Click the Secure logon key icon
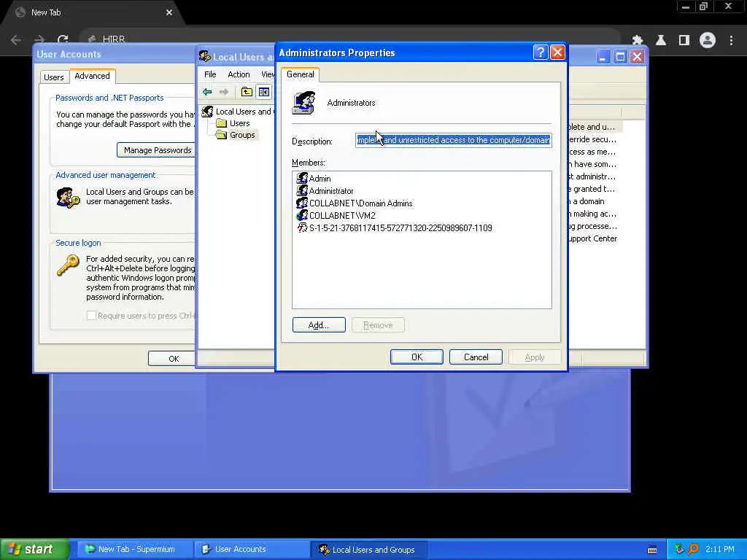Image resolution: width=747 pixels, height=560 pixels. click(x=68, y=265)
